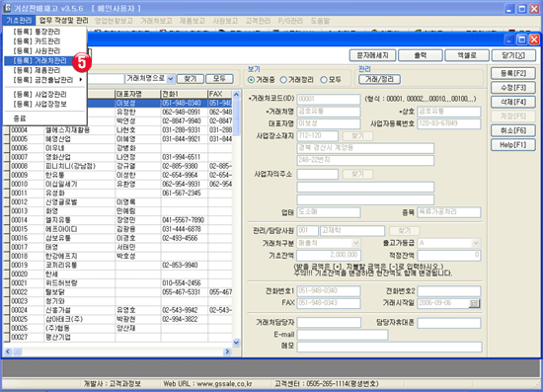
Task: Select the 거래중 radio button
Action: coord(251,80)
